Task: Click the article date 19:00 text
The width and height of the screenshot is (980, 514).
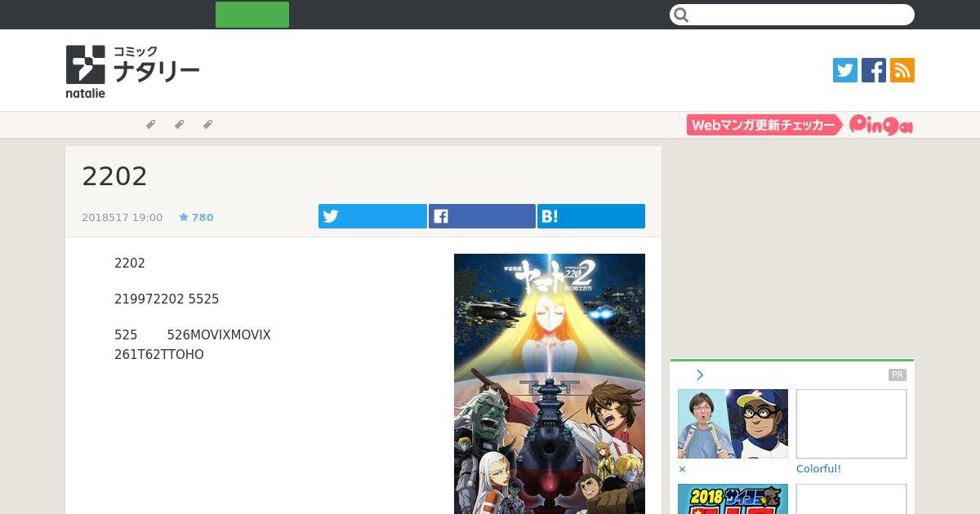Action: [x=122, y=218]
